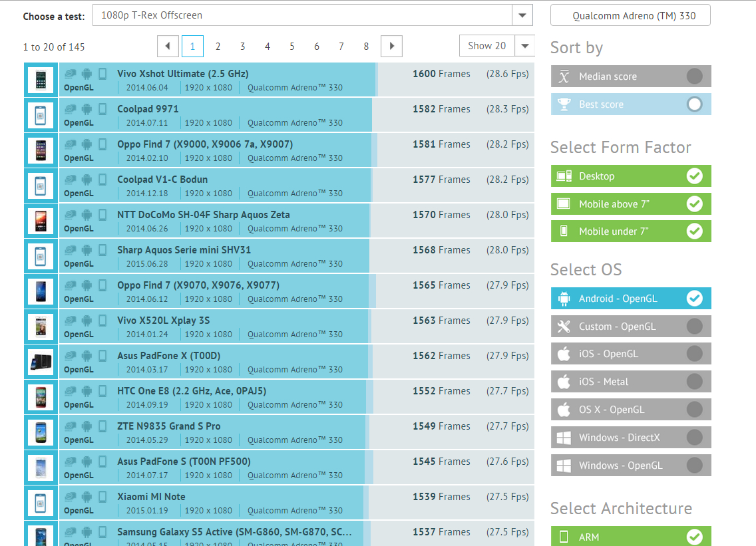
Task: Click the phone icon in NTT DoCoMo SH-04F row
Action: coord(102,214)
